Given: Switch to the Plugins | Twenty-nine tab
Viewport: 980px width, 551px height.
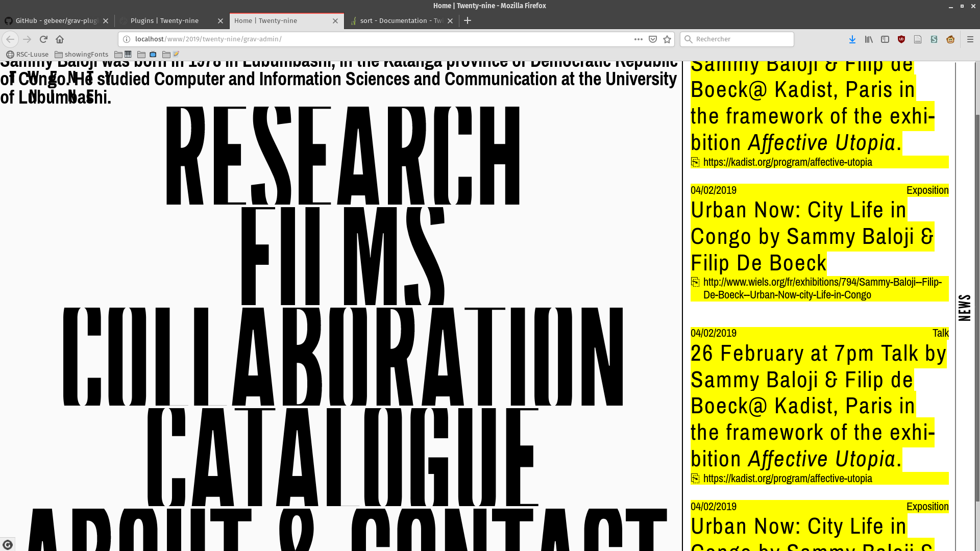Looking at the screenshot, I should tap(164, 21).
